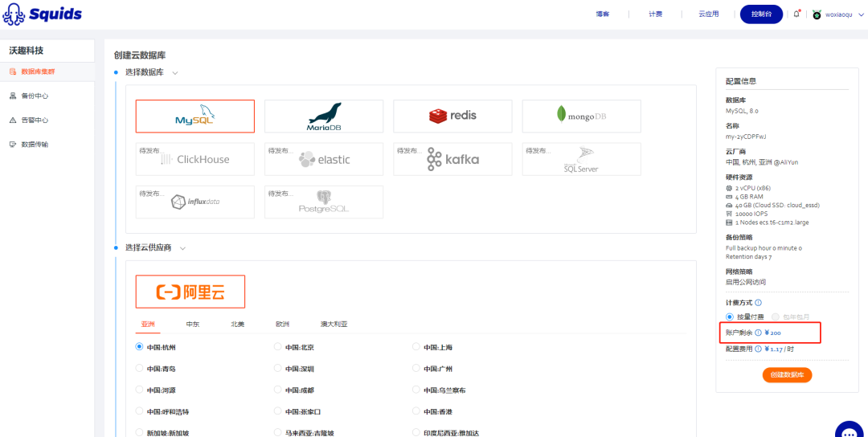Select 中国:深圳 region radio
The image size is (868, 437).
coord(278,368)
